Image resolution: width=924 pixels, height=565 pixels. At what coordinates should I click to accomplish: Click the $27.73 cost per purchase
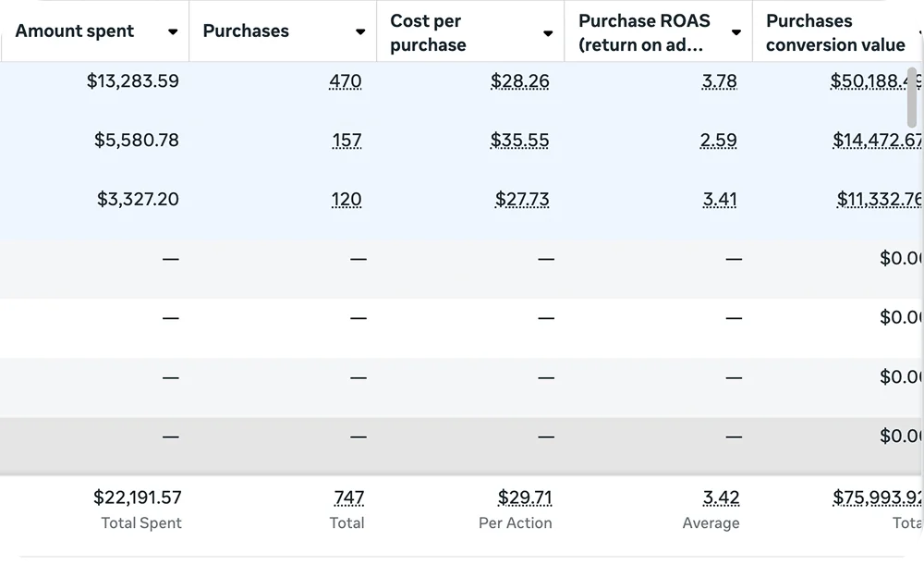[x=522, y=200]
